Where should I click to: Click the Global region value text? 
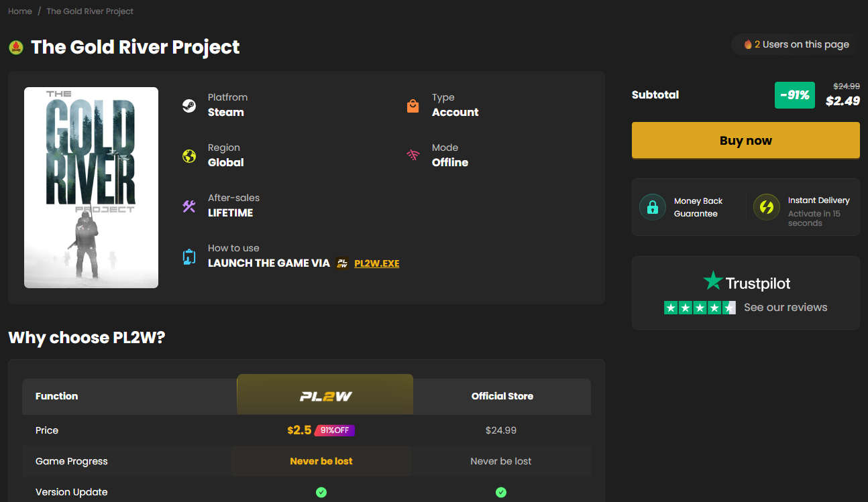coord(226,163)
